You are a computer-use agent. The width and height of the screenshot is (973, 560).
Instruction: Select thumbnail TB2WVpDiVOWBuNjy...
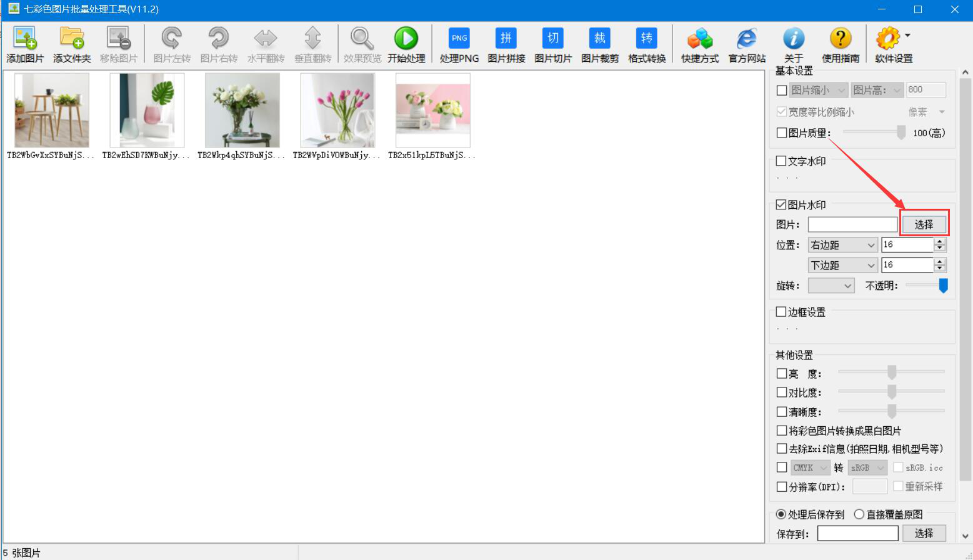[x=337, y=111]
